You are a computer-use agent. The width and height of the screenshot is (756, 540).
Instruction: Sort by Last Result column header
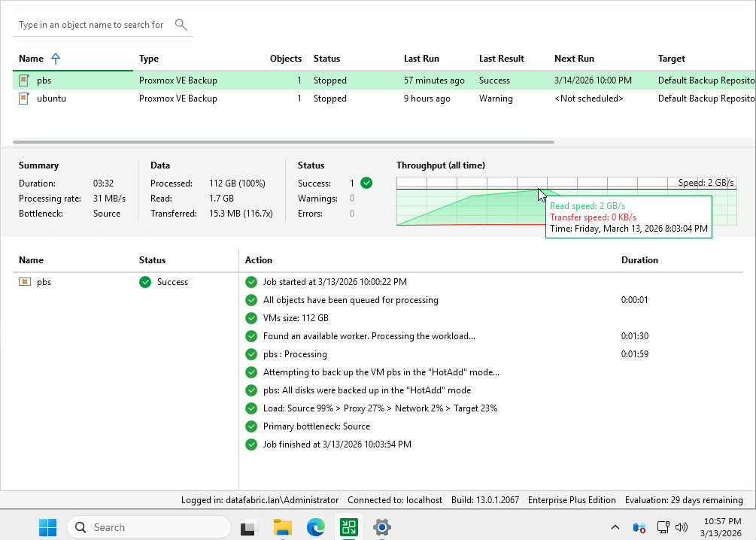502,59
